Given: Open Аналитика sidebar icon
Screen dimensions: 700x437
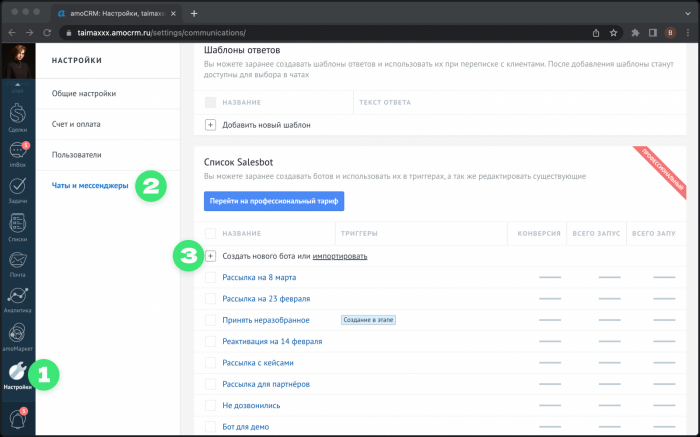Looking at the screenshot, I should click(x=17, y=297).
